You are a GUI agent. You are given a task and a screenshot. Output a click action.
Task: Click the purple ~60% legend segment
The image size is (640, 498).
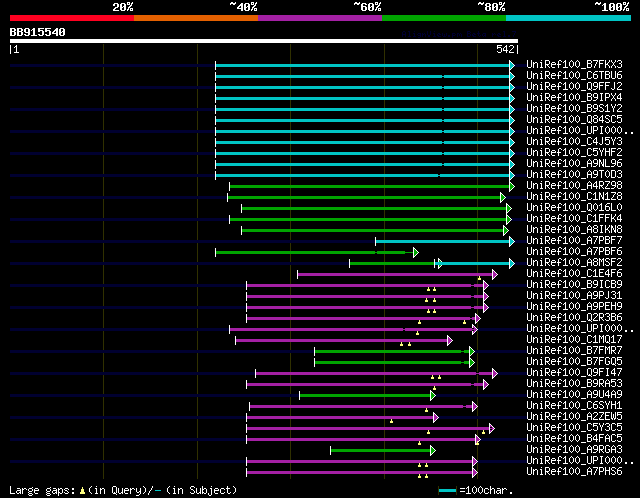pos(320,18)
